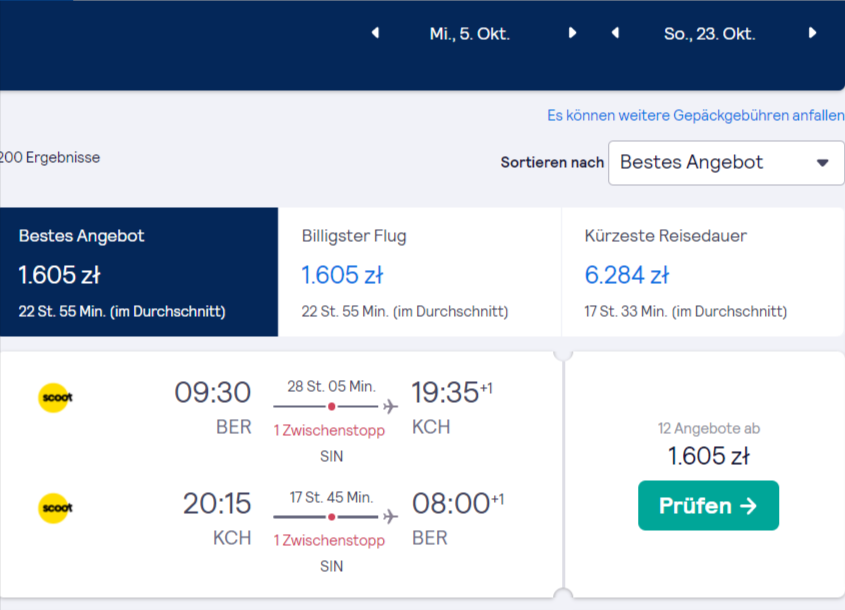Select the Bestes Angebot tab
Screen dimensions: 845x610
tap(139, 272)
